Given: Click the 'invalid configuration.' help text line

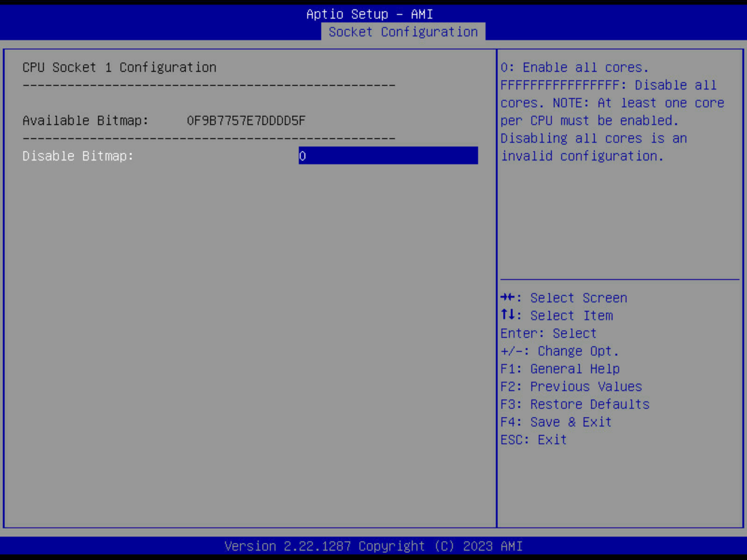Looking at the screenshot, I should (582, 156).
